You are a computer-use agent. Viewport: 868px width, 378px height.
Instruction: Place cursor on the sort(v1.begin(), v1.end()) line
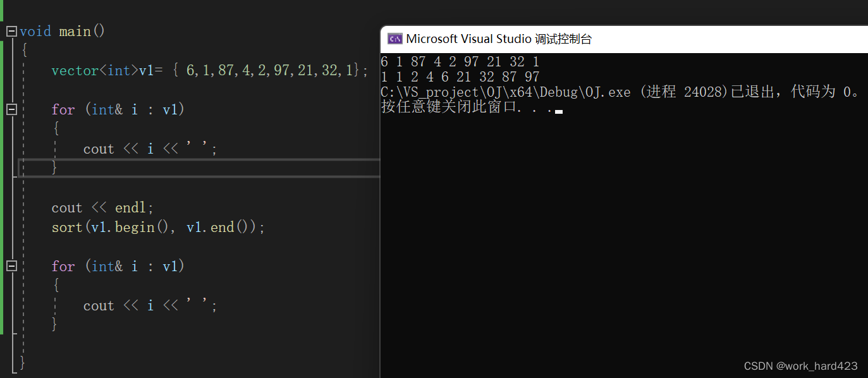pyautogui.click(x=158, y=227)
